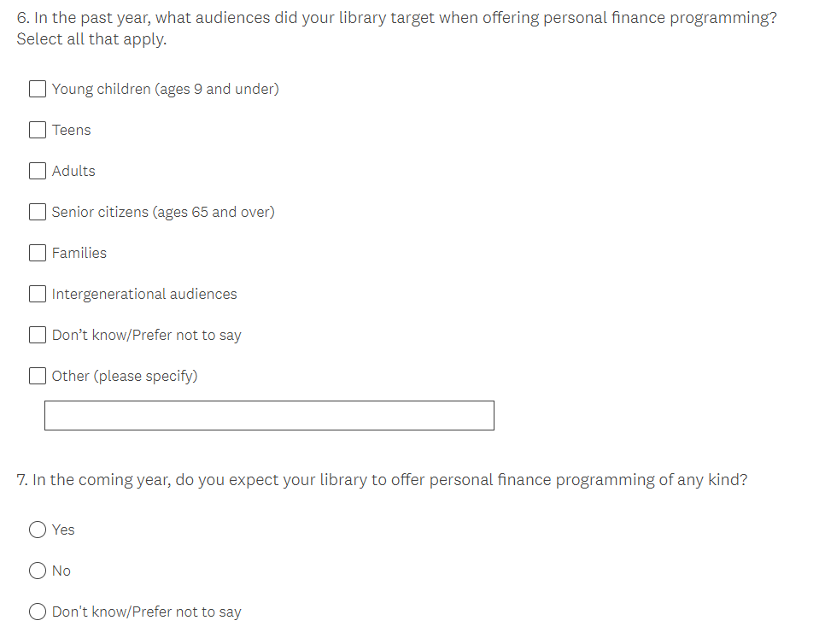Viewport: 825px width, 644px height.
Task: Select Don't know/Prefer not to say radio in question 7
Action: [x=38, y=612]
